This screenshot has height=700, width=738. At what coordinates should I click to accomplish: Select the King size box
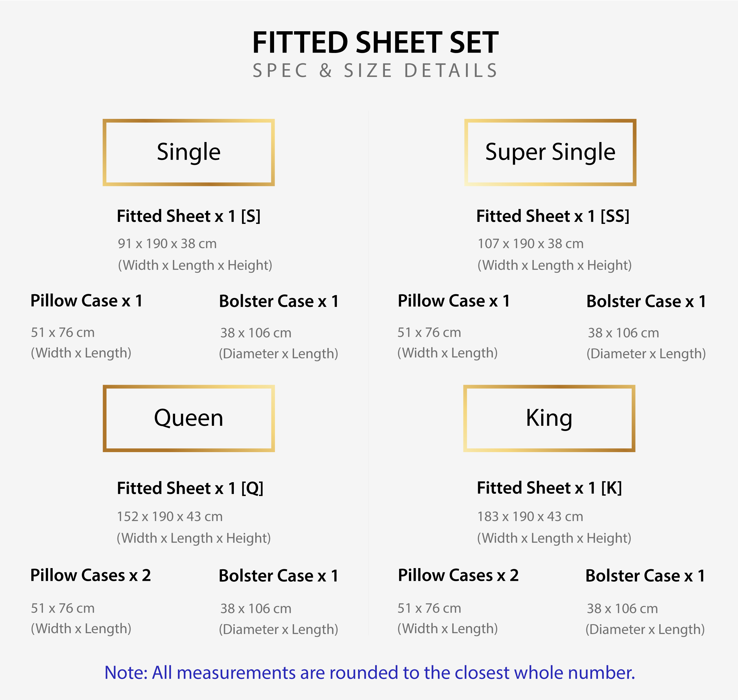[x=549, y=418]
